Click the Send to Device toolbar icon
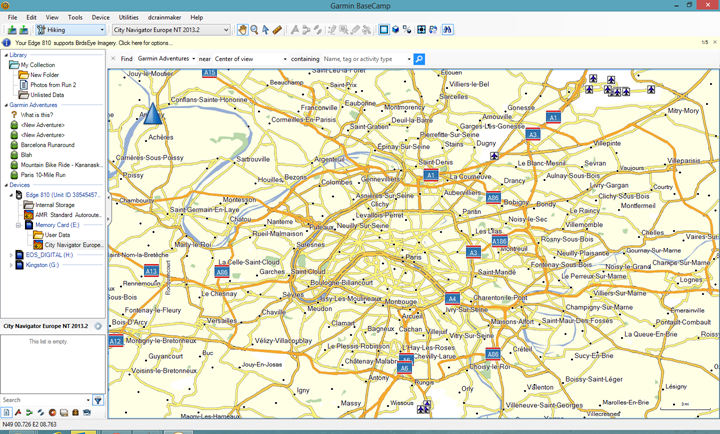 pyautogui.click(x=12, y=30)
